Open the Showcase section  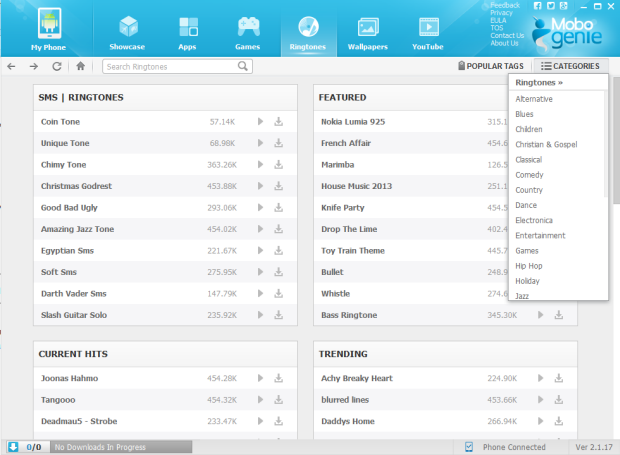pyautogui.click(x=127, y=32)
